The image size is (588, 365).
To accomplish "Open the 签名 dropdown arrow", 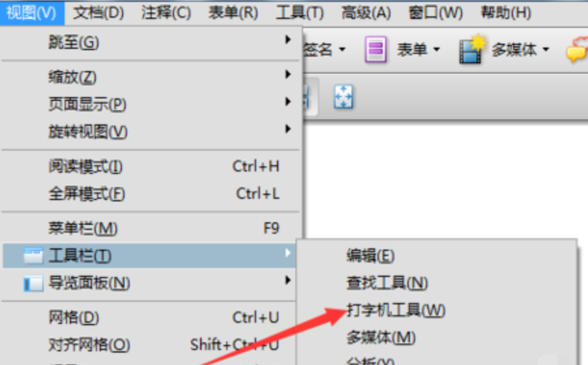I will click(x=342, y=49).
